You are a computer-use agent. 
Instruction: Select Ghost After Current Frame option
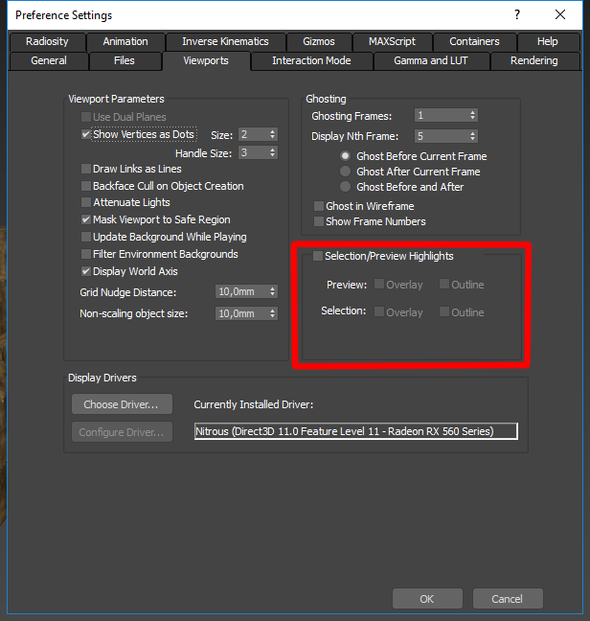click(345, 171)
